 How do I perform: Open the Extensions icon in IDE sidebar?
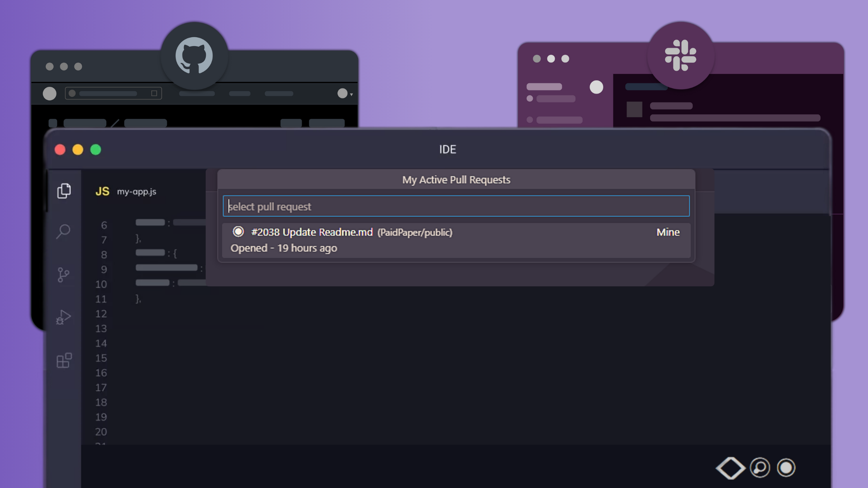[x=64, y=360]
